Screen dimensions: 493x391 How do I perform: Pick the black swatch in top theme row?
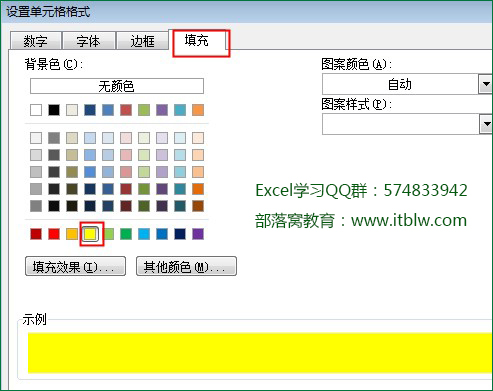[54, 110]
